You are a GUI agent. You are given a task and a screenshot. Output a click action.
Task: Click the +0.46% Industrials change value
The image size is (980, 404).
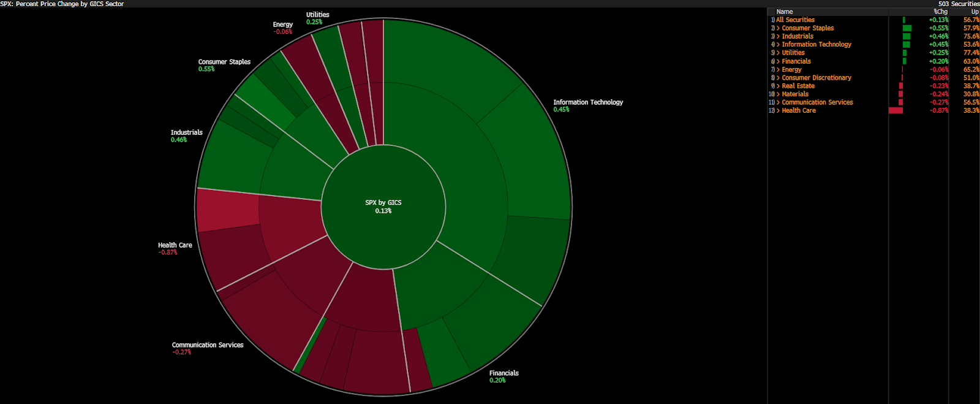938,36
